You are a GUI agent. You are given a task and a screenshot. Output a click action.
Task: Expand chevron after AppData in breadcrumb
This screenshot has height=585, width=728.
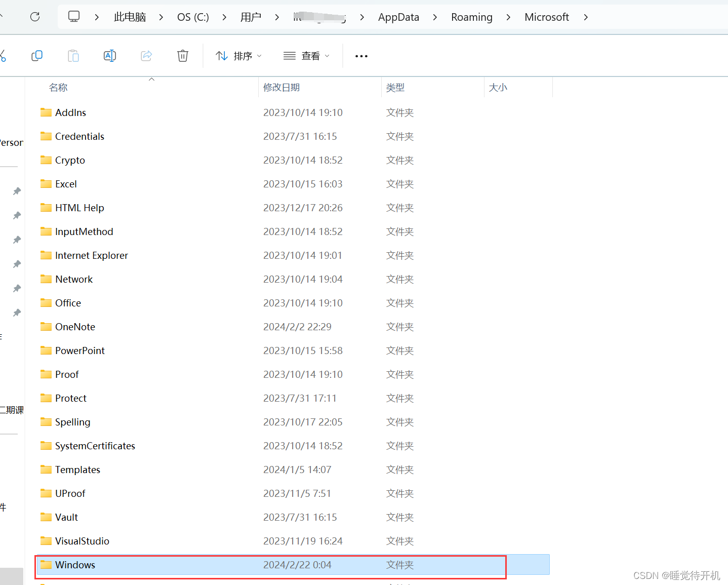[435, 17]
